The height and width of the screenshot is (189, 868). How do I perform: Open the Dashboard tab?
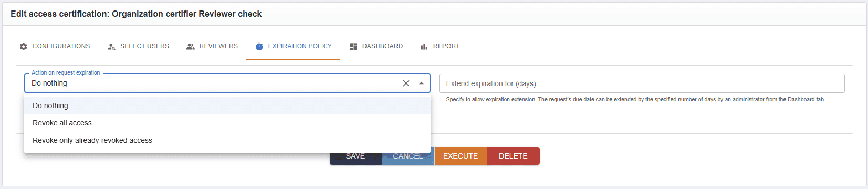click(x=376, y=46)
